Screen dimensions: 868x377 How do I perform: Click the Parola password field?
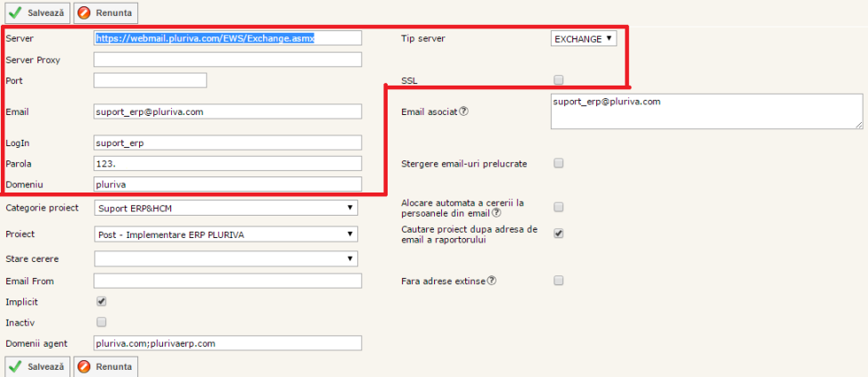coord(227,163)
